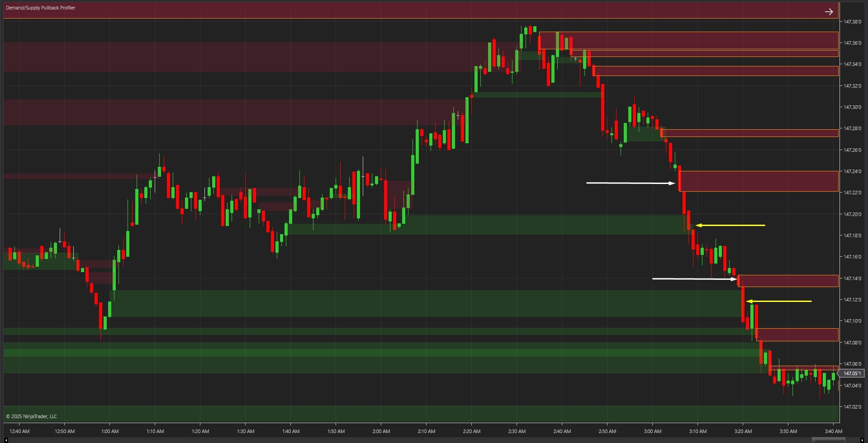Click the horizontal scrollbar thumb
The image size is (868, 443).
828,440
